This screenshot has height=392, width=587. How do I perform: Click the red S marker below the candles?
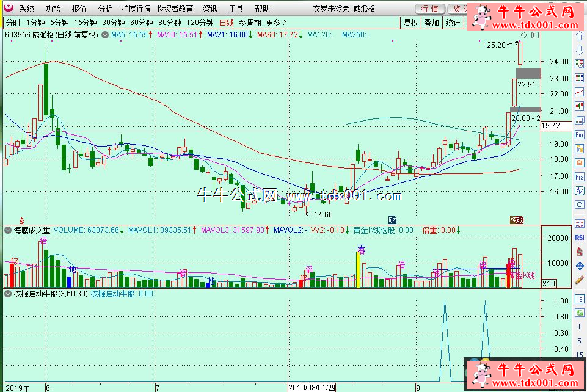click(22, 220)
